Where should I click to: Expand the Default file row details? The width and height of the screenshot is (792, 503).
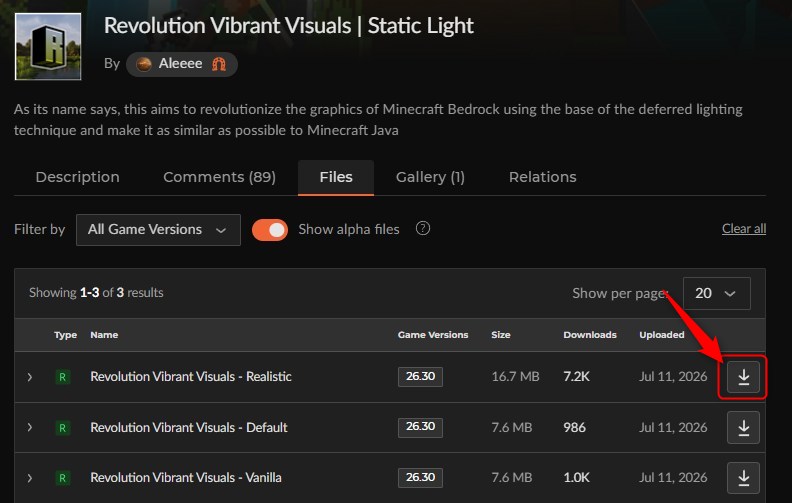click(30, 427)
